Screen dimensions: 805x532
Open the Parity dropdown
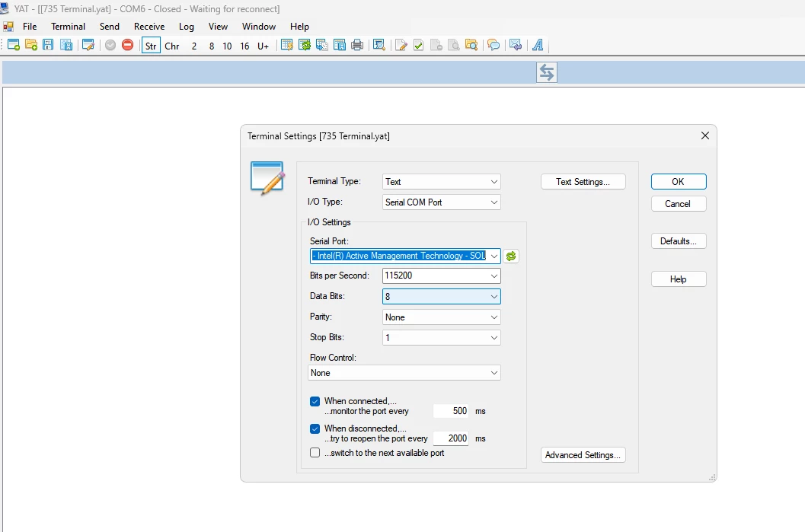442,317
